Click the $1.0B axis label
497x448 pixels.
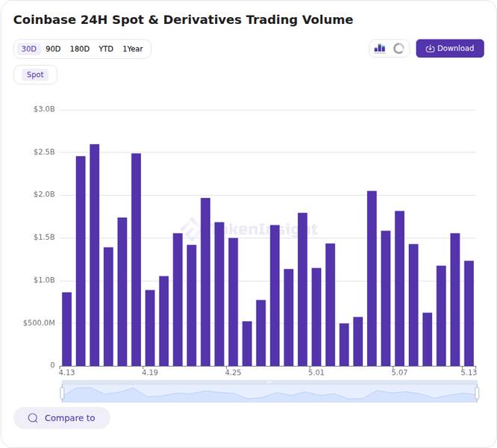(x=44, y=280)
